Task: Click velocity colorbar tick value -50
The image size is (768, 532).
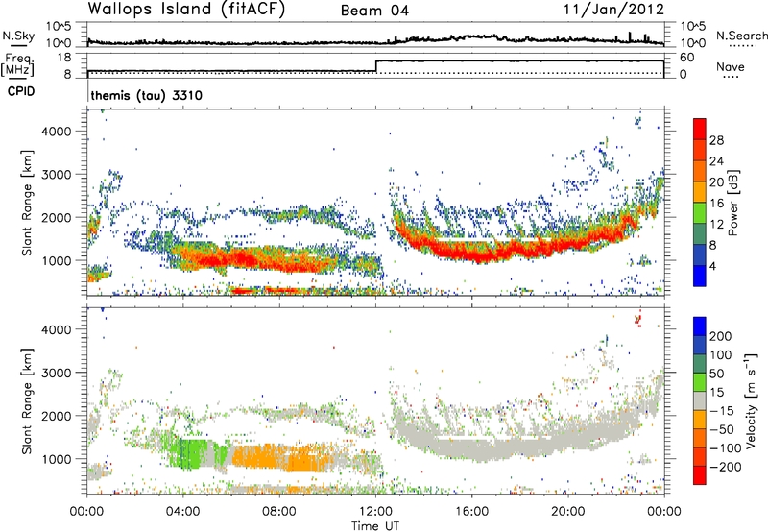Action: point(722,429)
